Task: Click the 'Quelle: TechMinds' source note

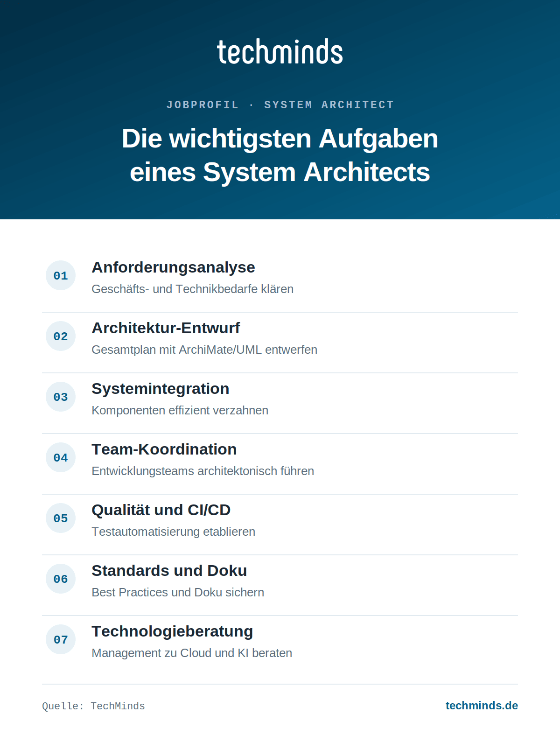Action: click(x=93, y=706)
